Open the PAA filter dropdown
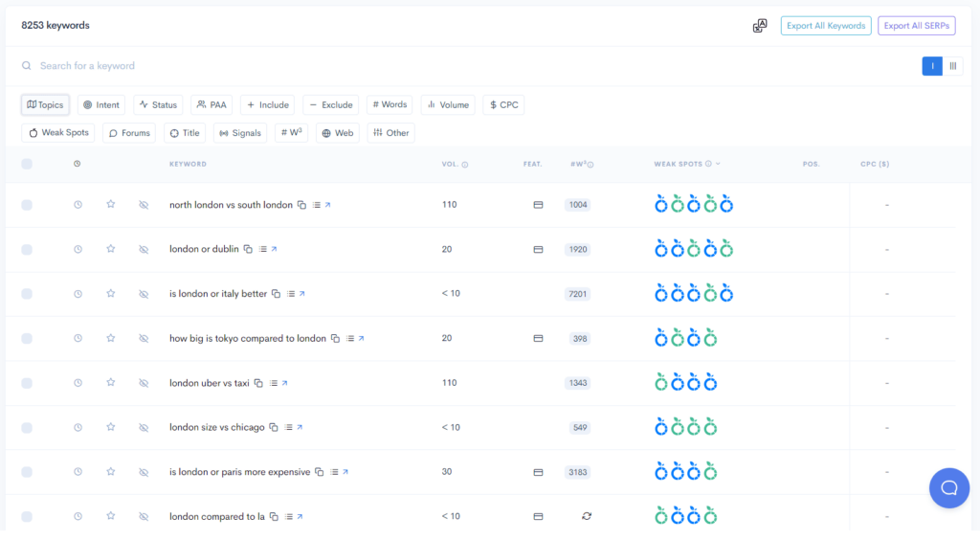This screenshot has height=540, width=980. [212, 105]
